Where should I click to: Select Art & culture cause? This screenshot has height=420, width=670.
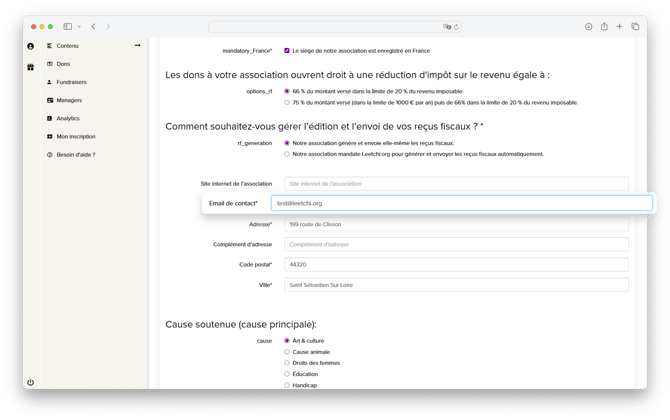(287, 341)
